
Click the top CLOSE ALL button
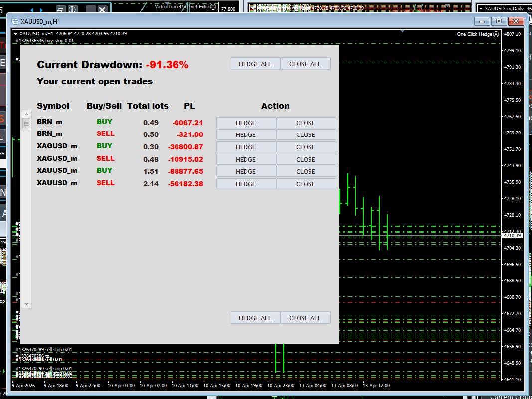[x=305, y=64]
